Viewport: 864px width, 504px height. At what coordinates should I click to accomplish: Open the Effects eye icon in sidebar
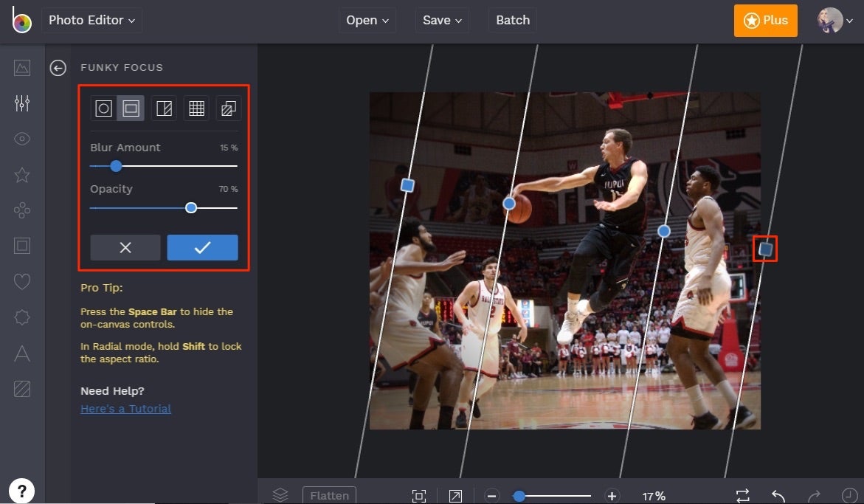point(22,139)
